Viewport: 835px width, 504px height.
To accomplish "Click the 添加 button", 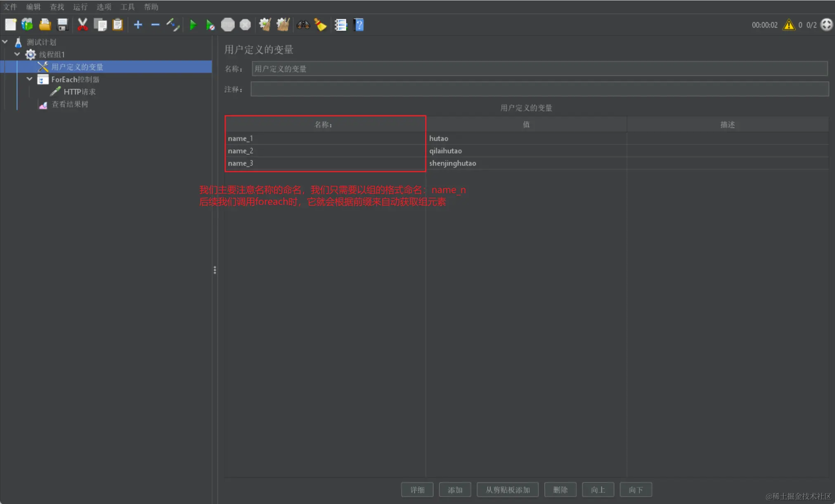I will (x=455, y=490).
